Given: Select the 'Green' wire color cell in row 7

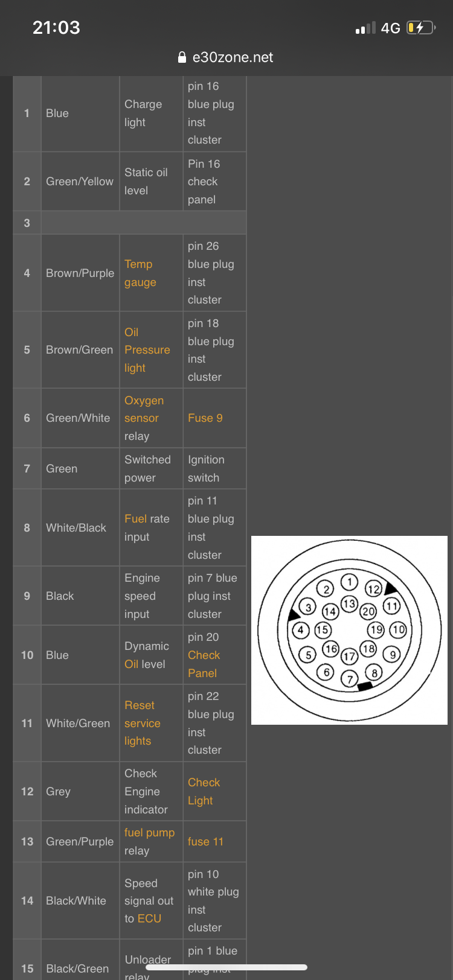Looking at the screenshot, I should 80,469.
